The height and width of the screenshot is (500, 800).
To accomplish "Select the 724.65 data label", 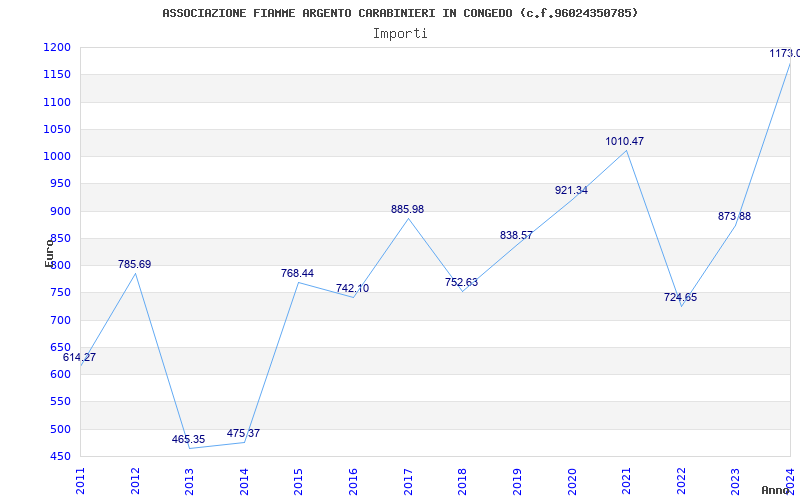I will (681, 297).
